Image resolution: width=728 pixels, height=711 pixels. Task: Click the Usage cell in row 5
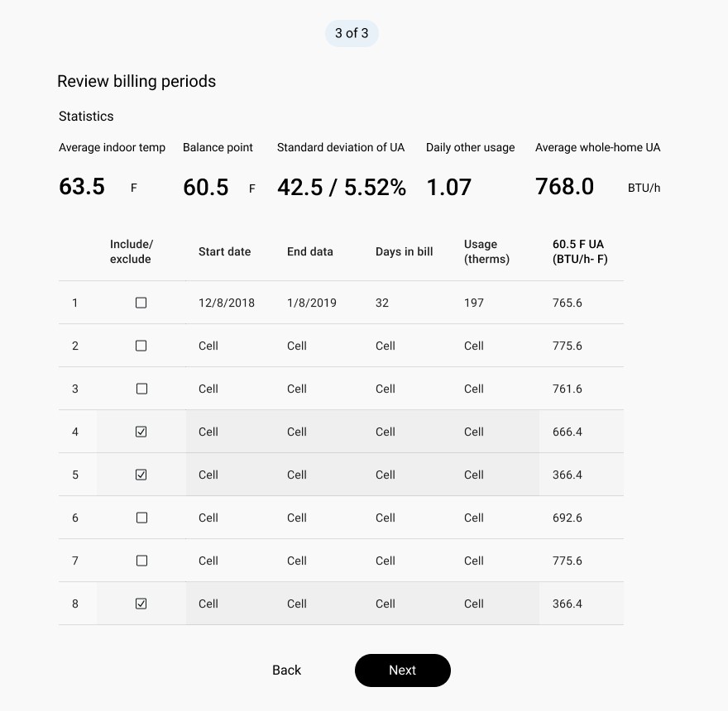[473, 475]
